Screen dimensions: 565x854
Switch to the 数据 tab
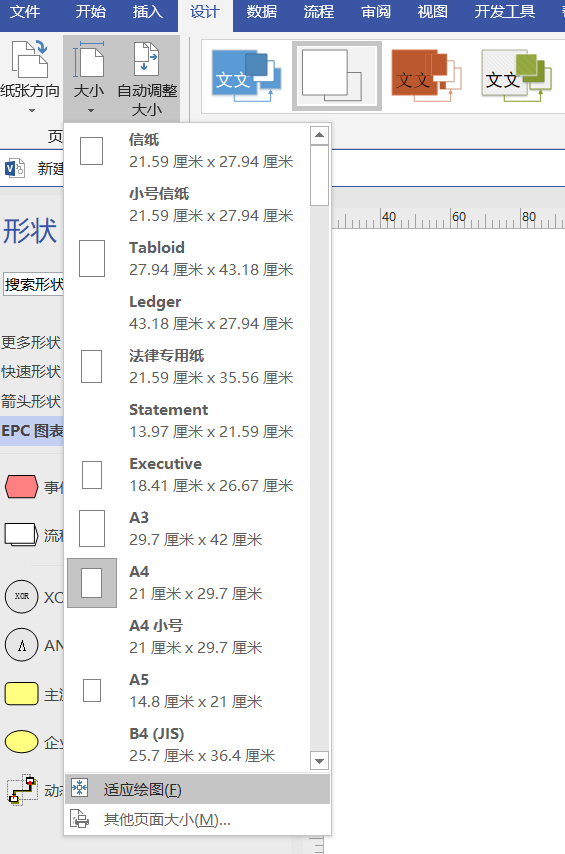(x=262, y=12)
